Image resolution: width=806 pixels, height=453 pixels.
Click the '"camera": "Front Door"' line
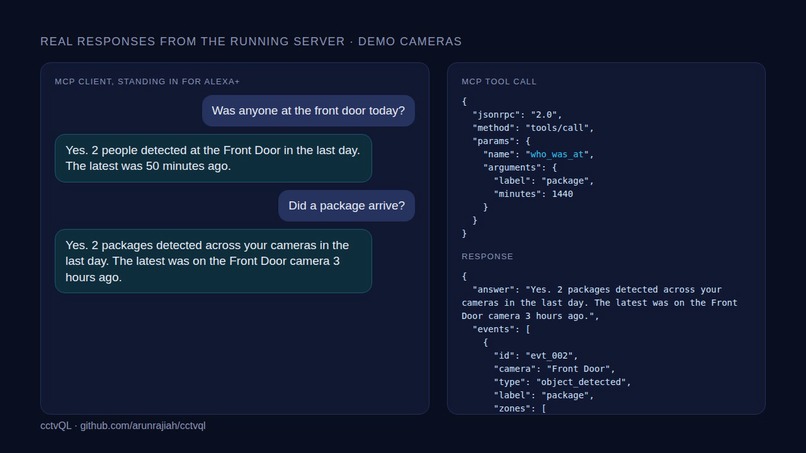coord(554,369)
